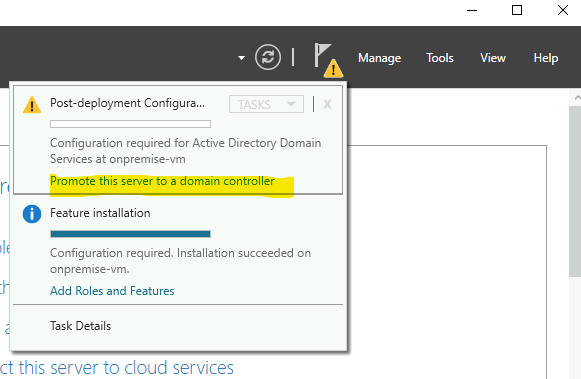Open the Help menu
Viewport: 581px width, 379px height.
(x=546, y=58)
